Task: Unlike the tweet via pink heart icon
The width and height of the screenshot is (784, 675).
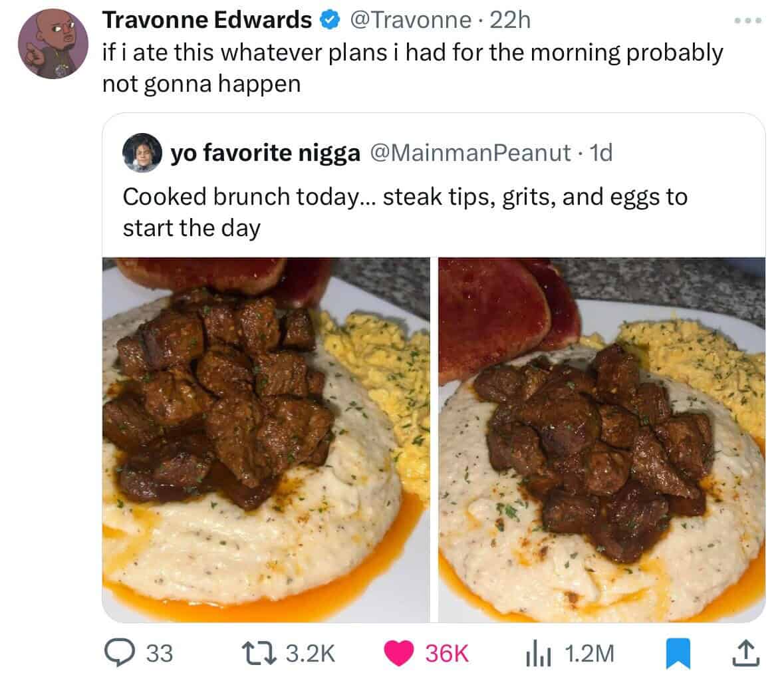Action: point(398,653)
